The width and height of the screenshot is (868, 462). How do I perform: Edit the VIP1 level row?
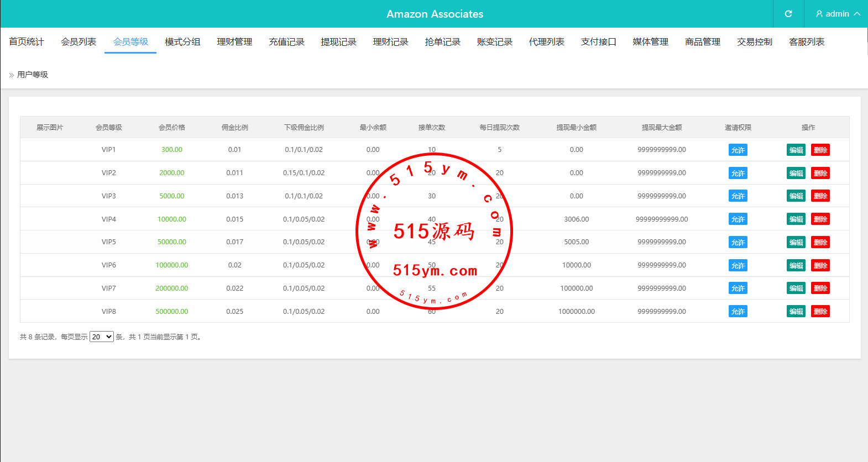pos(796,150)
